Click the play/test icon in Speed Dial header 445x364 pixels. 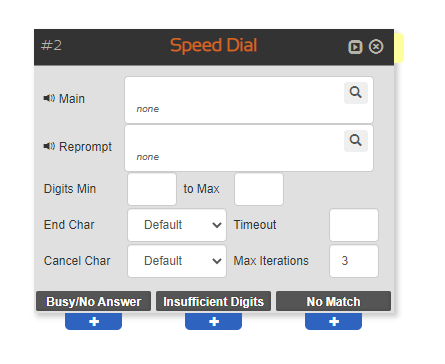click(x=355, y=47)
